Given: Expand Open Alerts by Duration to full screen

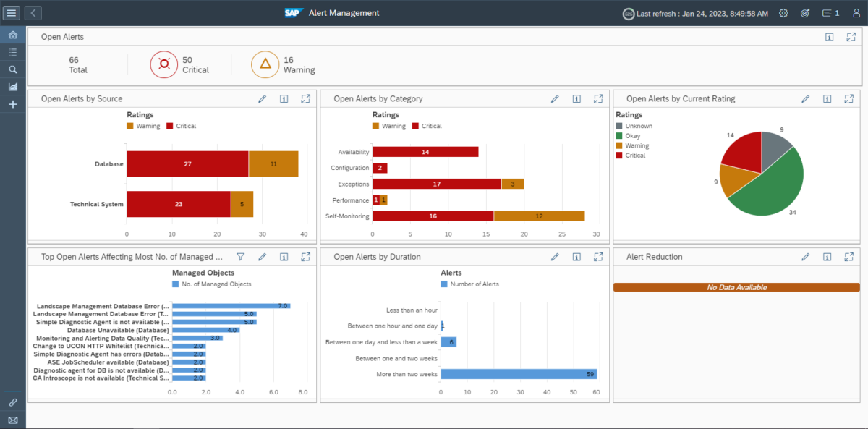Looking at the screenshot, I should pos(598,256).
